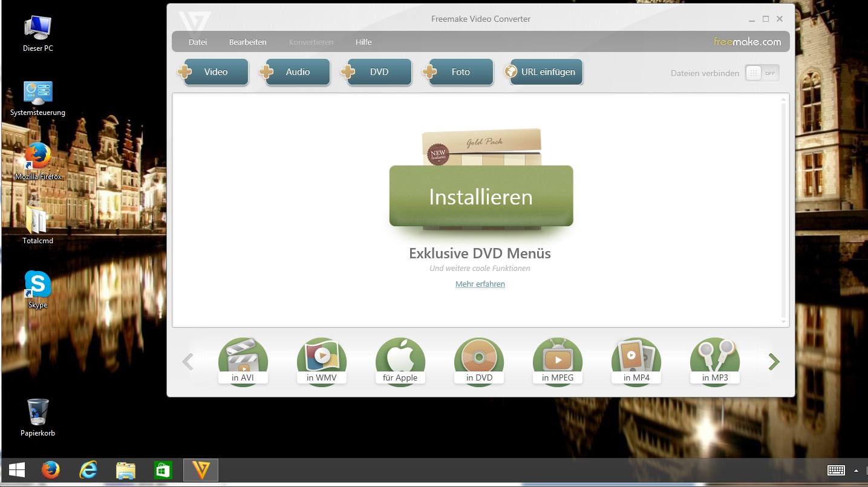This screenshot has height=487, width=868.
Task: Click Freemake Video Converter taskbar icon
Action: coord(201,470)
